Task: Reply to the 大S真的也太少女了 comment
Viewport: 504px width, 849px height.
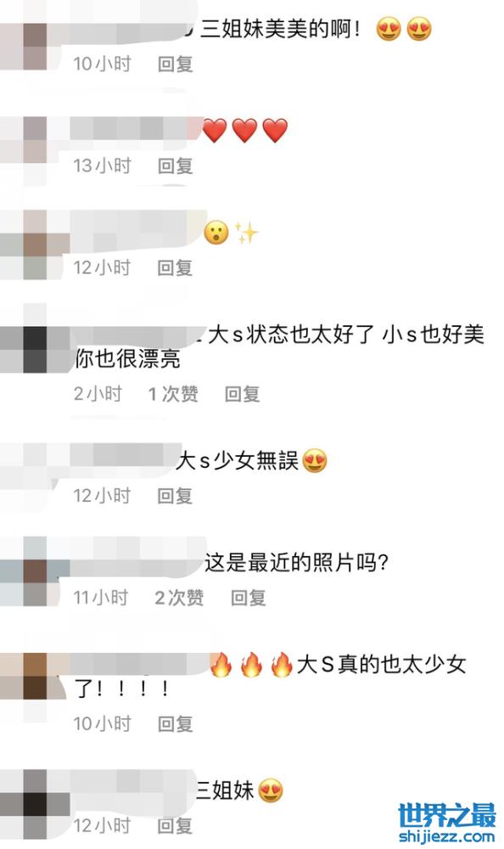Action: [176, 724]
